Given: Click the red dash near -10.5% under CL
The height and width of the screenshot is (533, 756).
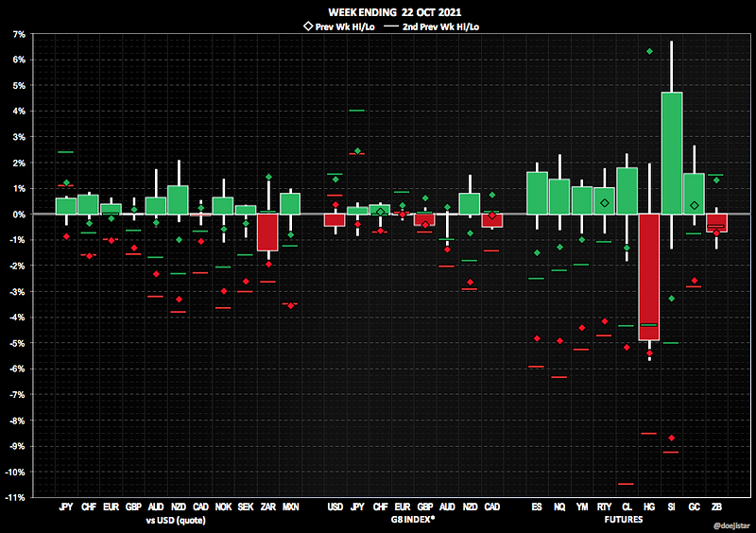Looking at the screenshot, I should (x=626, y=484).
